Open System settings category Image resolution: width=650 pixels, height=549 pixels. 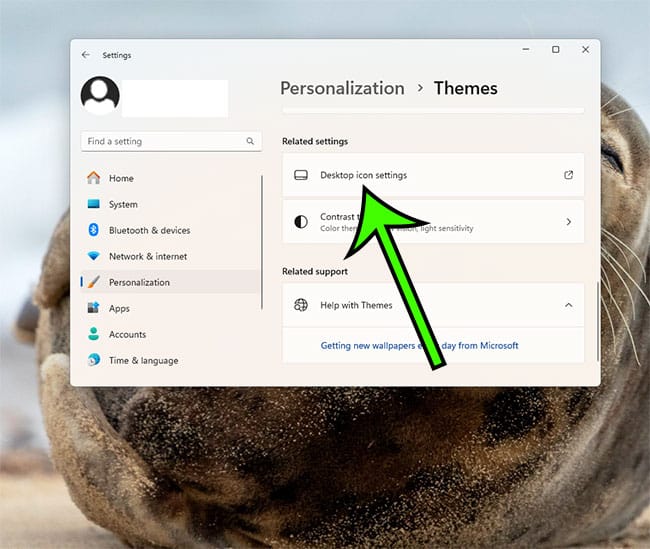click(170, 204)
